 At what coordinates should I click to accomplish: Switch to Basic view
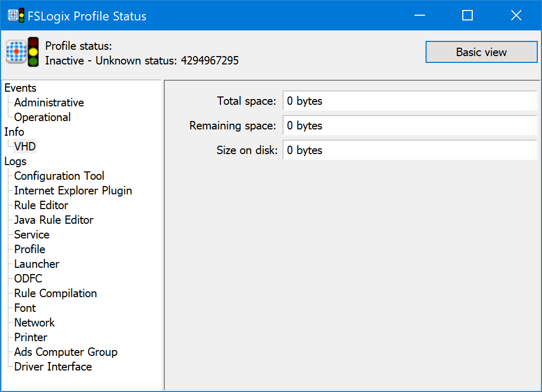[481, 52]
